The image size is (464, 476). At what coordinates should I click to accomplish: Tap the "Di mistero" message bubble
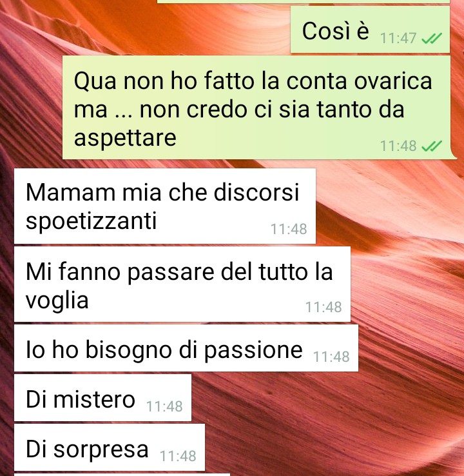[x=103, y=398]
